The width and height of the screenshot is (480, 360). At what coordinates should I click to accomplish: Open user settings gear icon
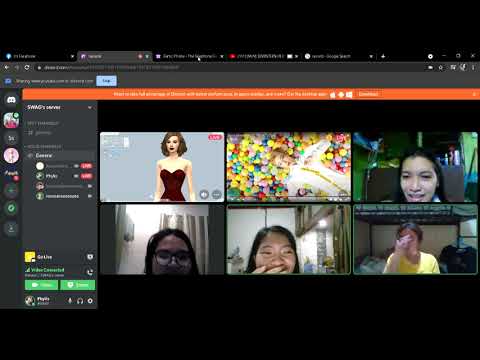click(90, 301)
